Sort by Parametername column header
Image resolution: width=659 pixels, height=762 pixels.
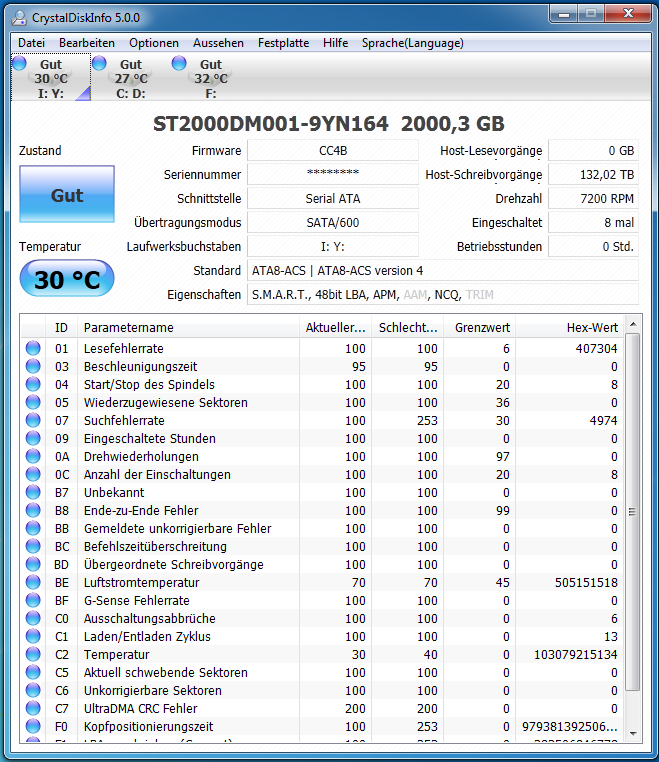[188, 328]
